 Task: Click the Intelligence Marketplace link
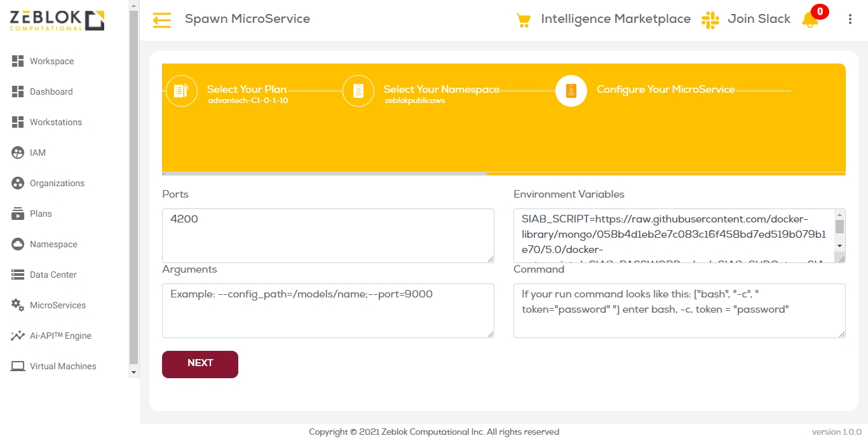[x=615, y=19]
